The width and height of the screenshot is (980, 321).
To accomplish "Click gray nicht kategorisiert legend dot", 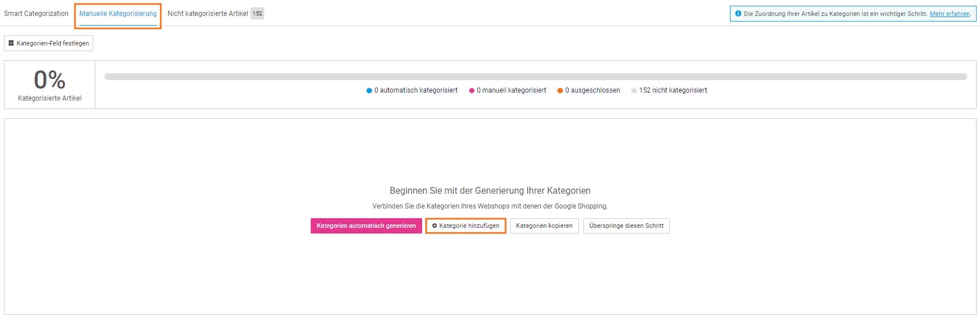I will (x=634, y=90).
